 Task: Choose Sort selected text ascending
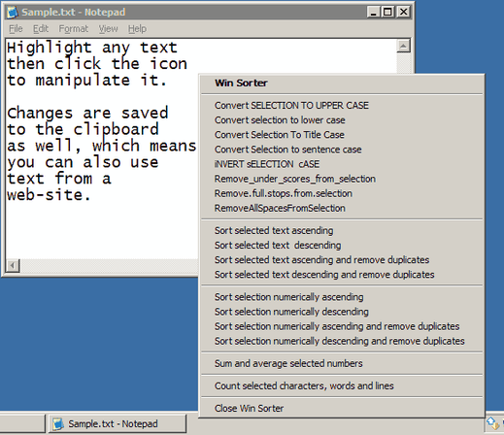pos(342,230)
